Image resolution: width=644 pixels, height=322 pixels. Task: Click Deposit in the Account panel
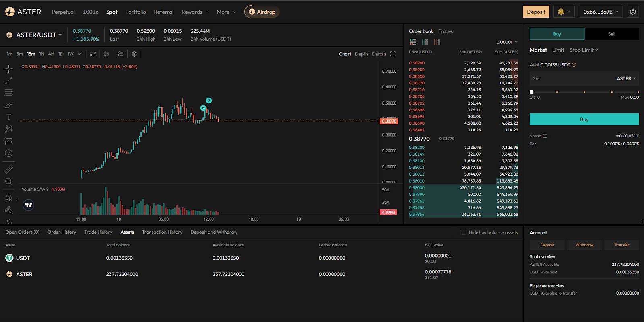coord(547,245)
